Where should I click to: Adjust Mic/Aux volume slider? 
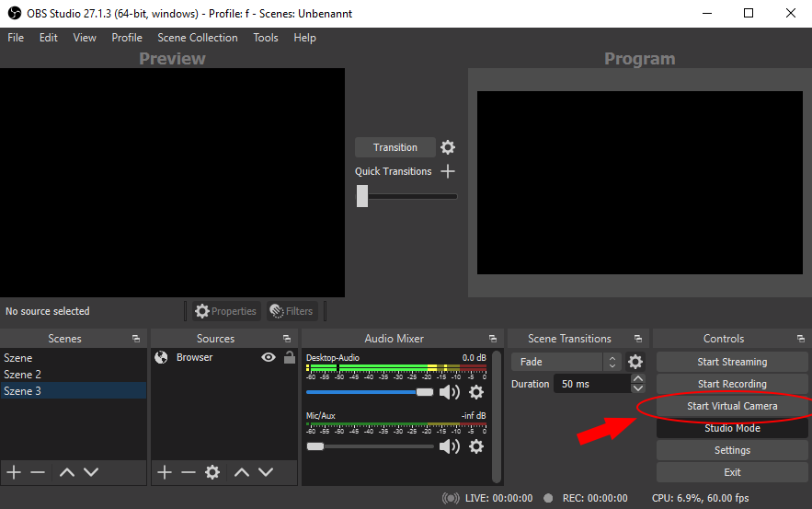[x=370, y=446]
